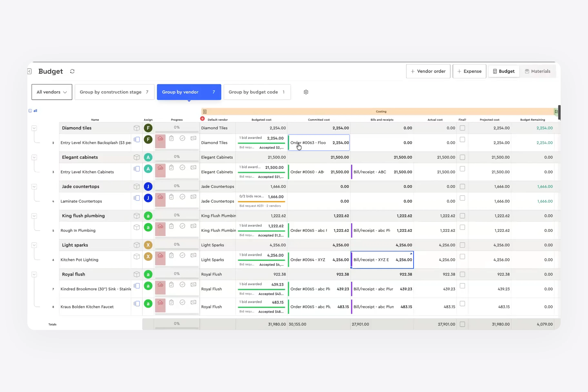
Task: Collapse the Elegant cabinets group
Action: pos(34,157)
